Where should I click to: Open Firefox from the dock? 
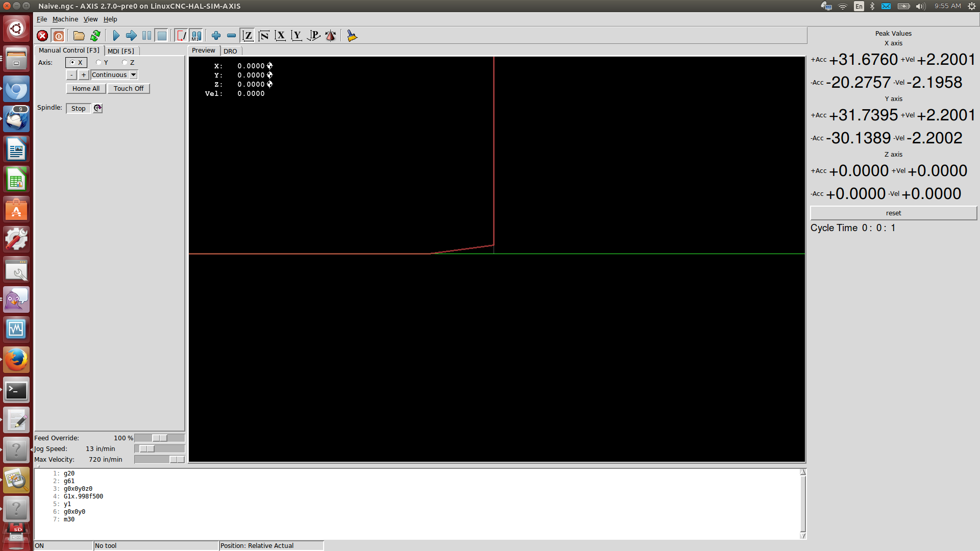point(16,360)
